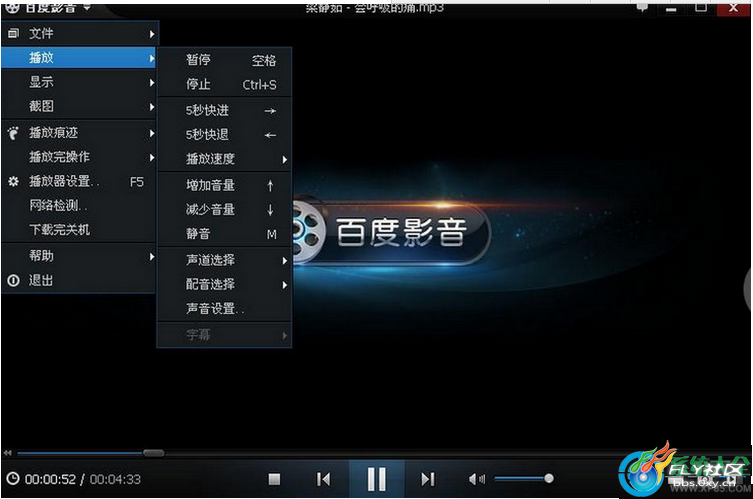This screenshot has width=753, height=499.
Task: Skip to the next track
Action: tap(427, 479)
